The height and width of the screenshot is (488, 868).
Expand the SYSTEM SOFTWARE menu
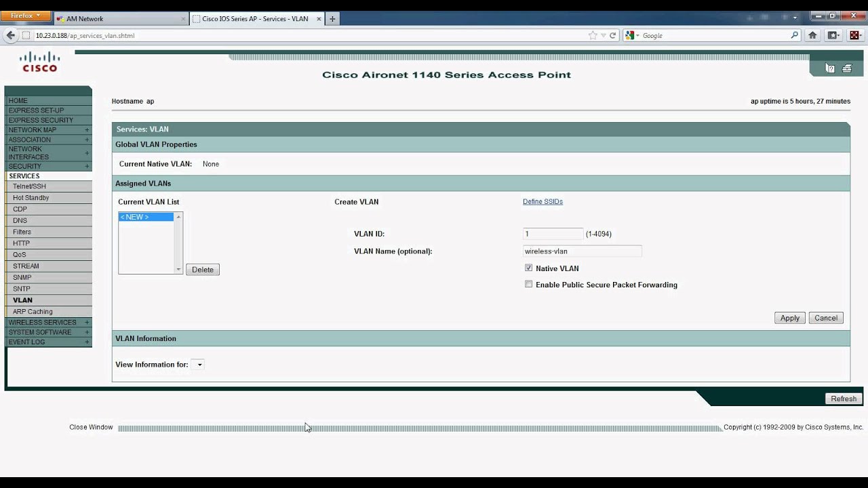point(87,332)
